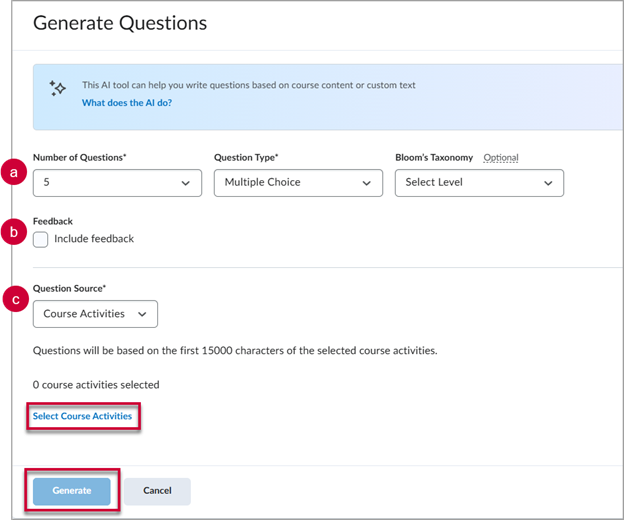Open the Question Source dropdown
The width and height of the screenshot is (624, 520).
pyautogui.click(x=95, y=314)
